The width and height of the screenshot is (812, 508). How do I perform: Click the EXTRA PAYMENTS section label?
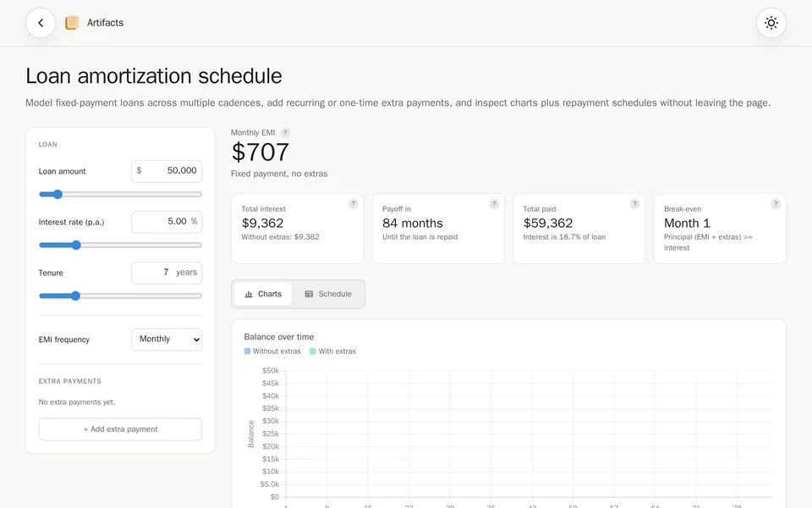tap(70, 381)
